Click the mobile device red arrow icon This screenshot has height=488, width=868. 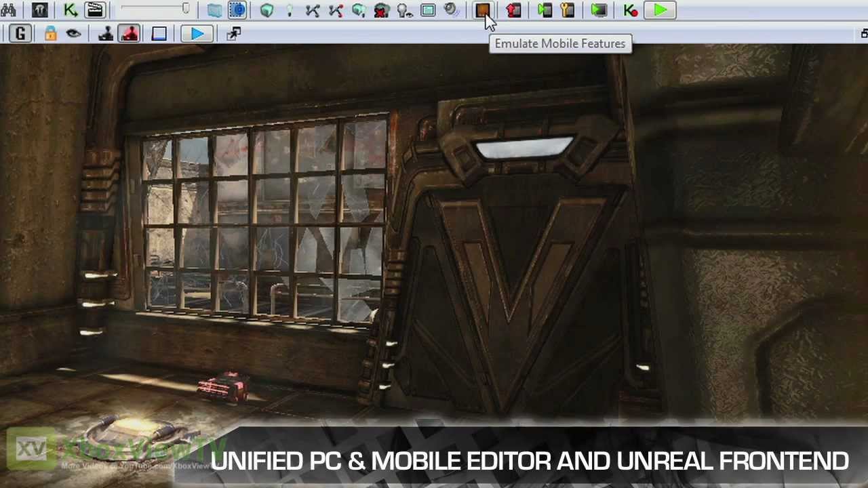513,10
